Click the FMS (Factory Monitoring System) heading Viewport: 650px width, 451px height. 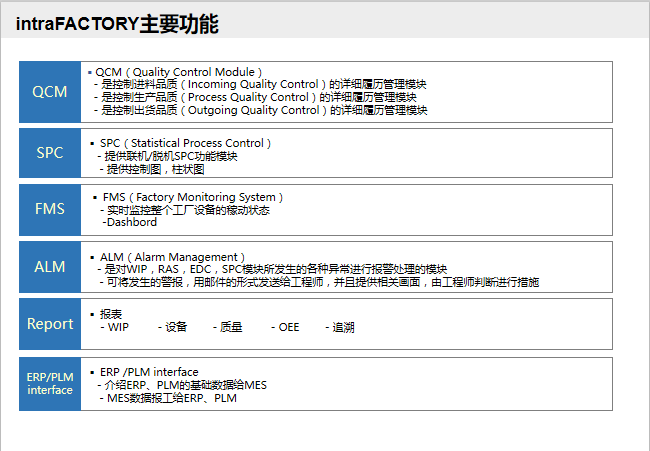pos(193,197)
